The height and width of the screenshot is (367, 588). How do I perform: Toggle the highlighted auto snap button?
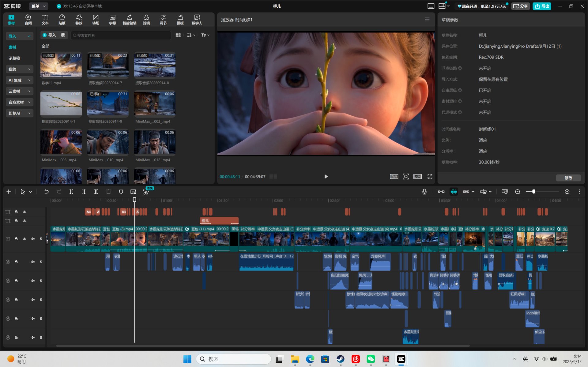[454, 192]
